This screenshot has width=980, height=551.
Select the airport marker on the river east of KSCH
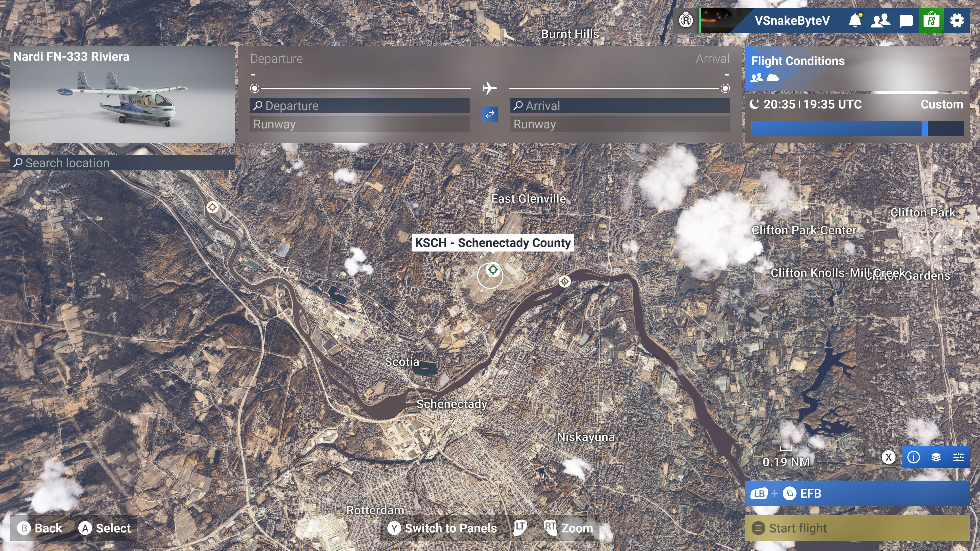[x=565, y=281]
